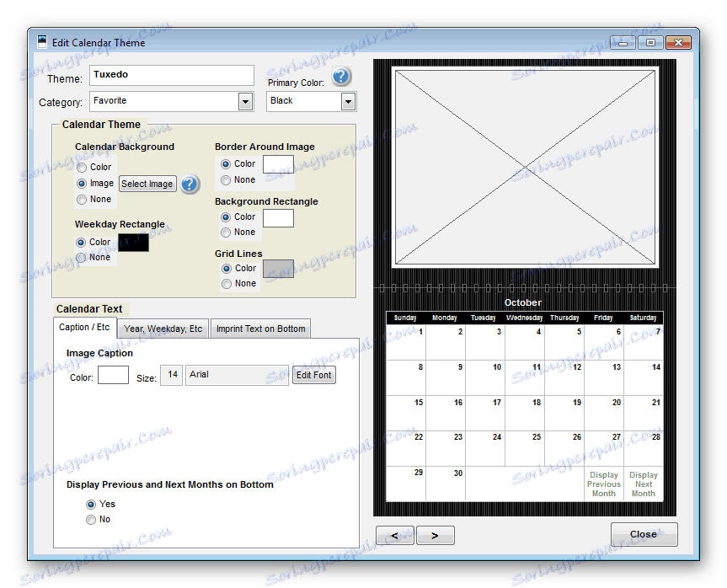This screenshot has height=588, width=727.
Task: Click the app icon in title bar
Action: click(x=42, y=42)
